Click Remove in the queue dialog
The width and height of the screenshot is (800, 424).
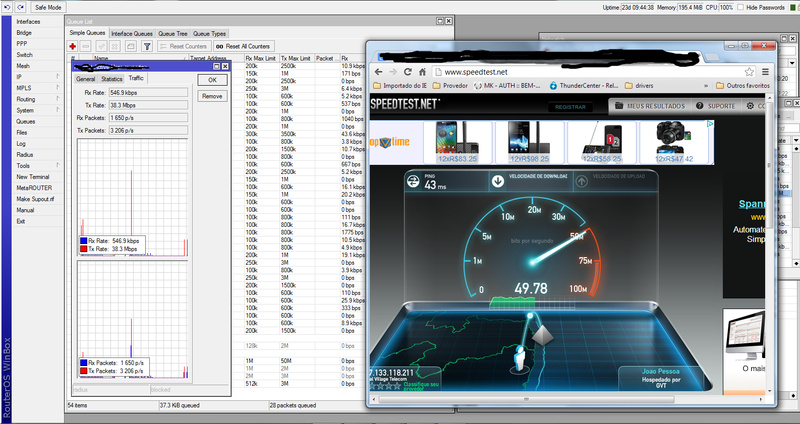212,96
